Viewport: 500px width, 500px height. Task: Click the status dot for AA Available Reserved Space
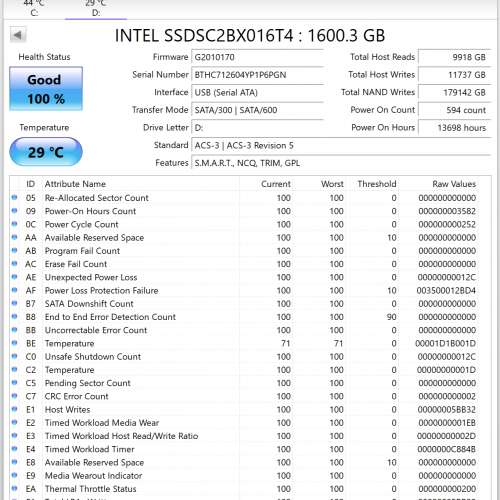click(x=14, y=237)
